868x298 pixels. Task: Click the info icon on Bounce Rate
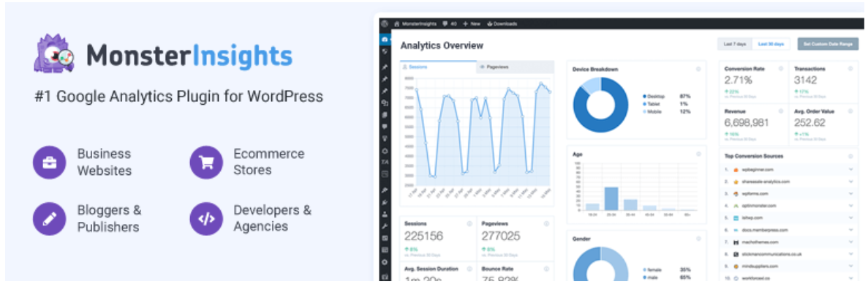tap(546, 269)
